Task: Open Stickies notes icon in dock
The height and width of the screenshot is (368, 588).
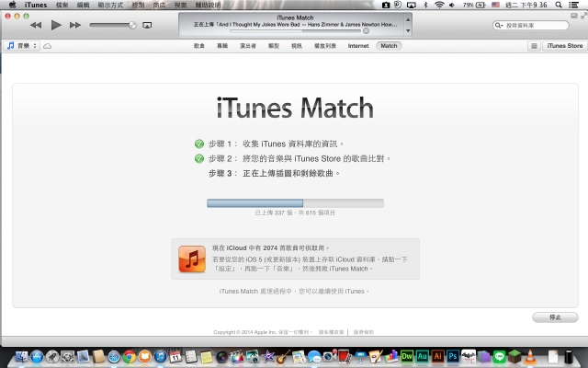Action: tap(206, 356)
